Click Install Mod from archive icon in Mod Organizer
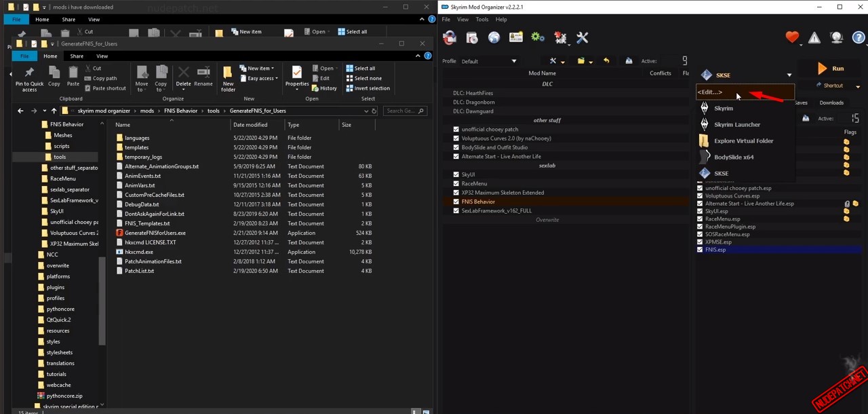The height and width of the screenshot is (414, 868). click(x=472, y=38)
